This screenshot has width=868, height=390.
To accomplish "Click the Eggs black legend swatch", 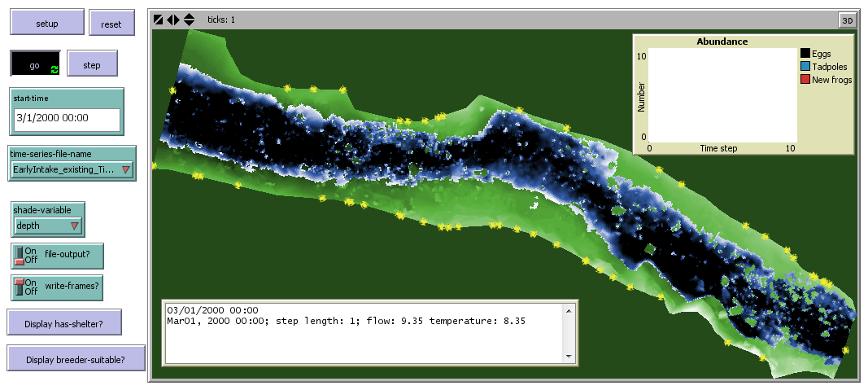I will pyautogui.click(x=805, y=54).
